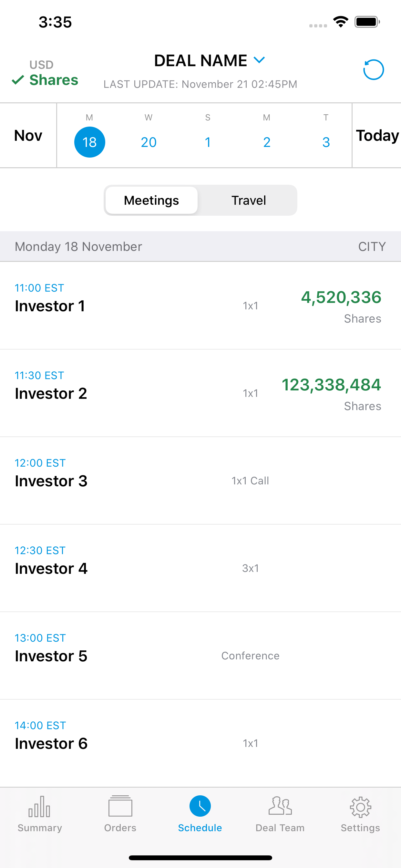Open the Orders tab icon

[x=120, y=806]
